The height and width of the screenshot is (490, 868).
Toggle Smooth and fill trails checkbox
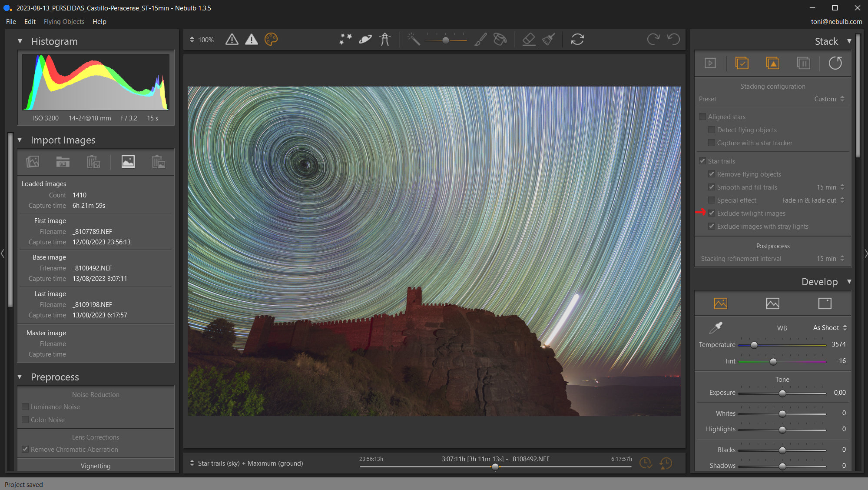[x=712, y=187]
